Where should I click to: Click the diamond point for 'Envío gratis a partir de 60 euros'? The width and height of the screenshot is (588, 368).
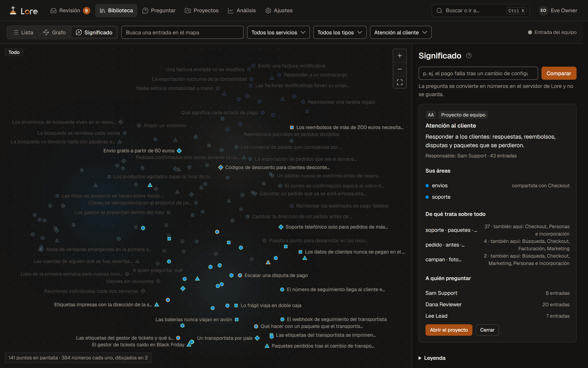pos(179,151)
